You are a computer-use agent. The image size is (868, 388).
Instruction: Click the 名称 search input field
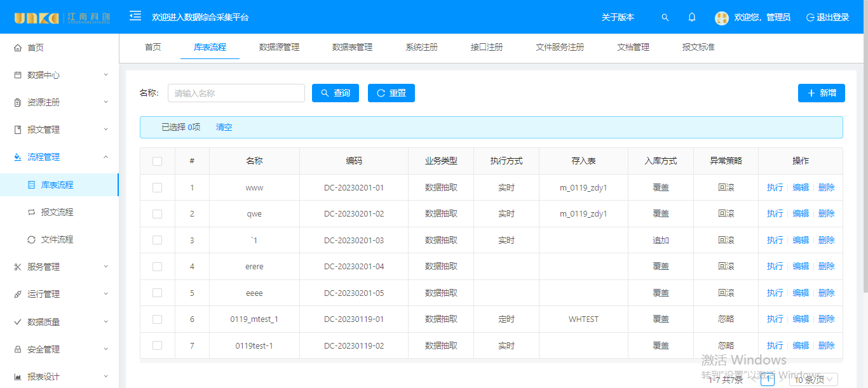[x=236, y=93]
